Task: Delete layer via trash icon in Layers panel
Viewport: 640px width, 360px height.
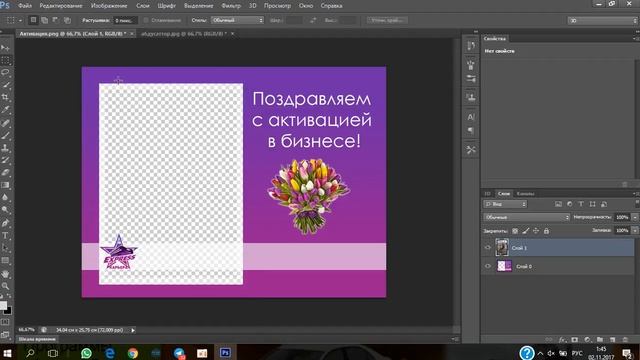Action: point(625,340)
